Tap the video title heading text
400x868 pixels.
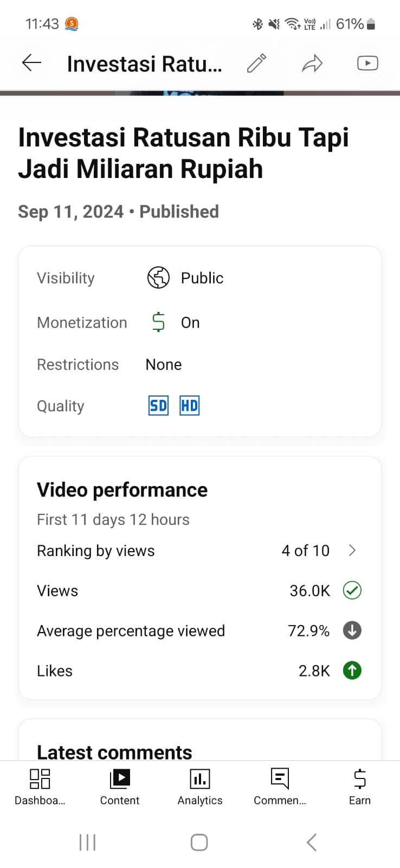coord(183,152)
